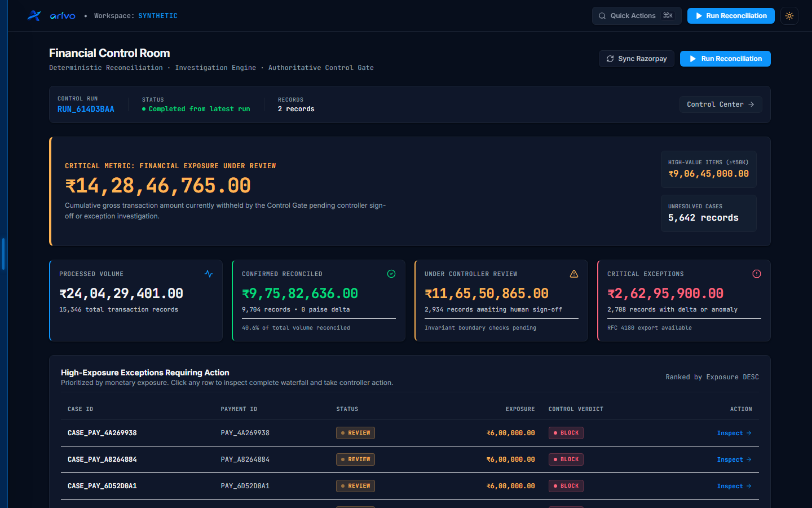
Task: Select the CASE_PAY_A8264884 case ID cell
Action: click(102, 459)
